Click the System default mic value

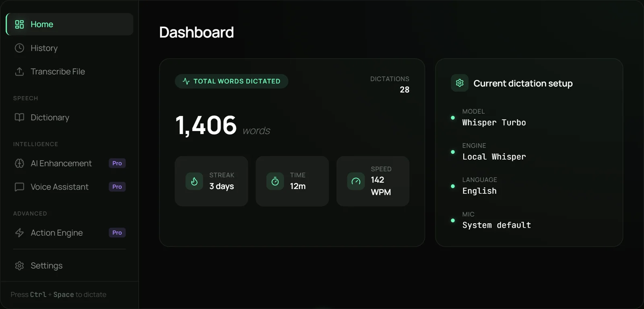[496, 225]
